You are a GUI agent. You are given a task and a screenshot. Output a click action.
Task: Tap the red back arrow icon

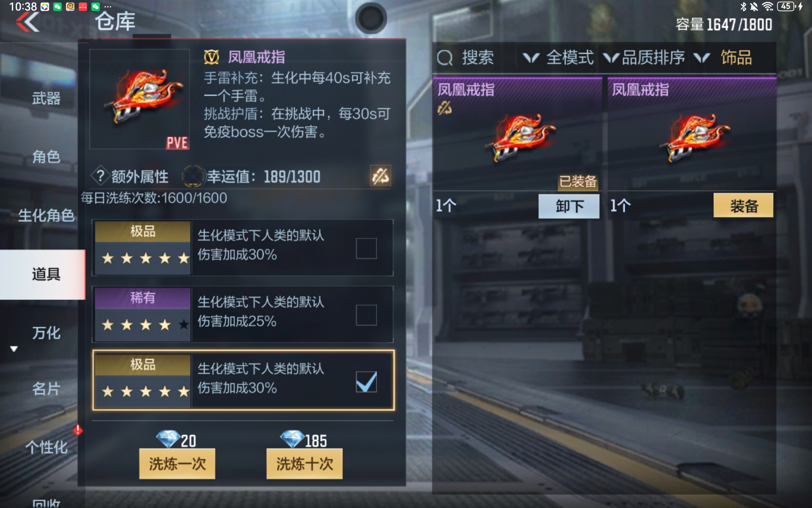point(27,22)
